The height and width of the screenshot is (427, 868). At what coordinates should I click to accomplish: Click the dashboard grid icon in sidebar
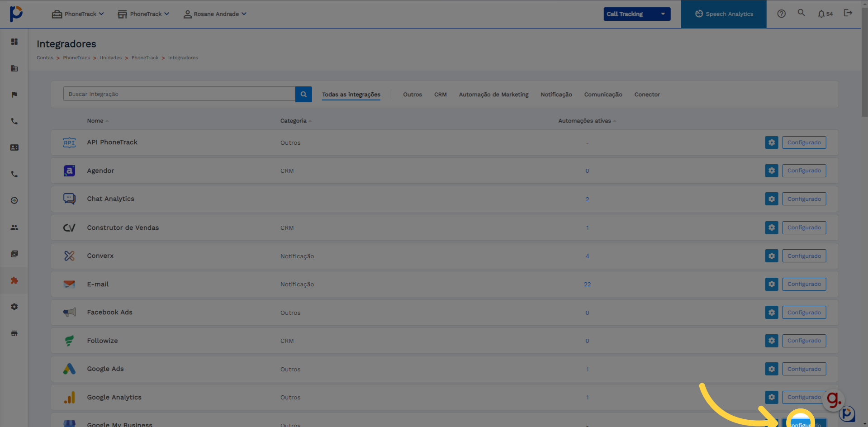[14, 42]
